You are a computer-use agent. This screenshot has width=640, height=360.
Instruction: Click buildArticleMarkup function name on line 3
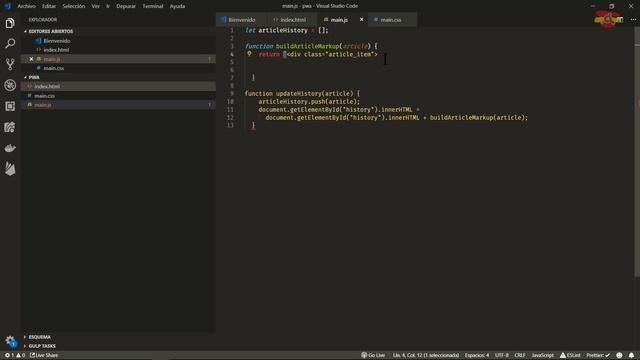[308, 46]
